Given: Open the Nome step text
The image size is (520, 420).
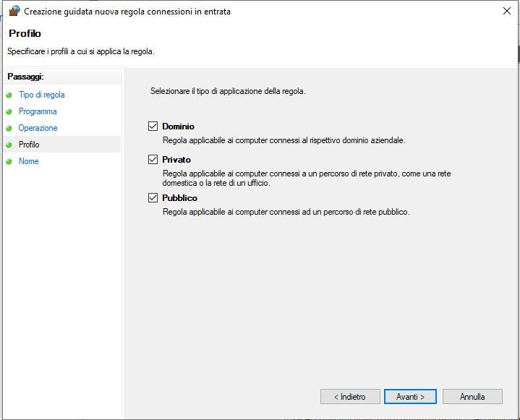Looking at the screenshot, I should click(29, 161).
